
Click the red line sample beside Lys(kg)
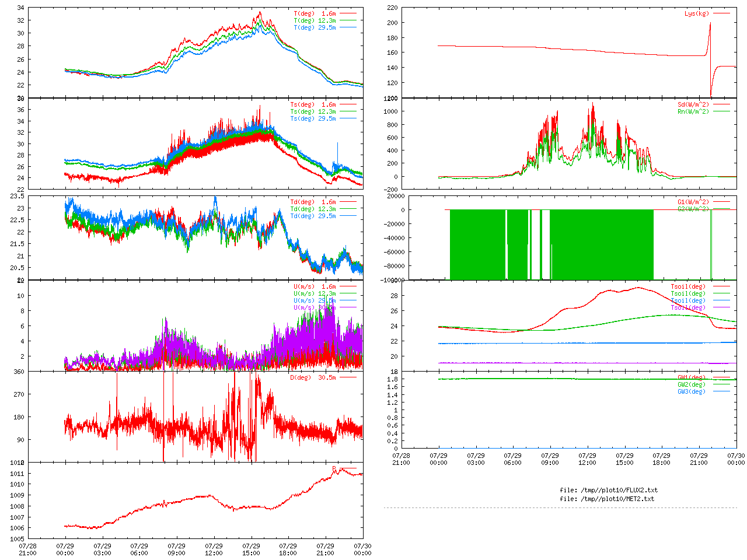point(721,13)
